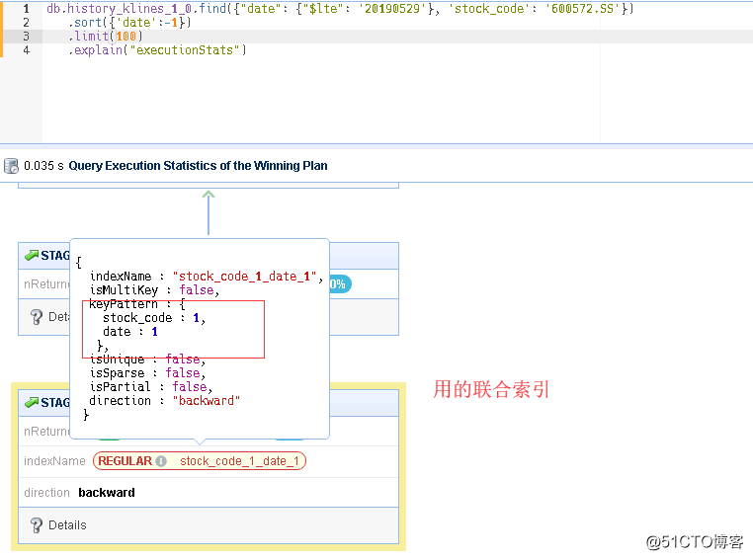Click the isMultiKey false entry in popup
Screen dimensions: 753x560
click(x=154, y=290)
